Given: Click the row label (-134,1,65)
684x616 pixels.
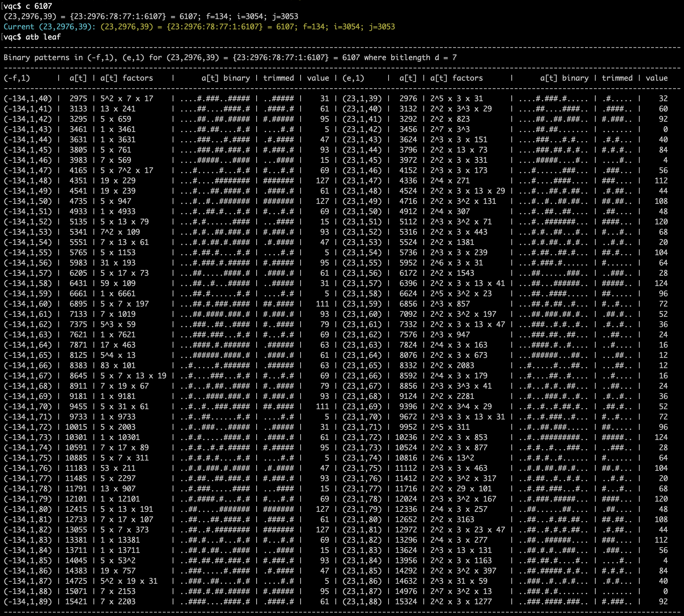Looking at the screenshot, I should pos(28,355).
